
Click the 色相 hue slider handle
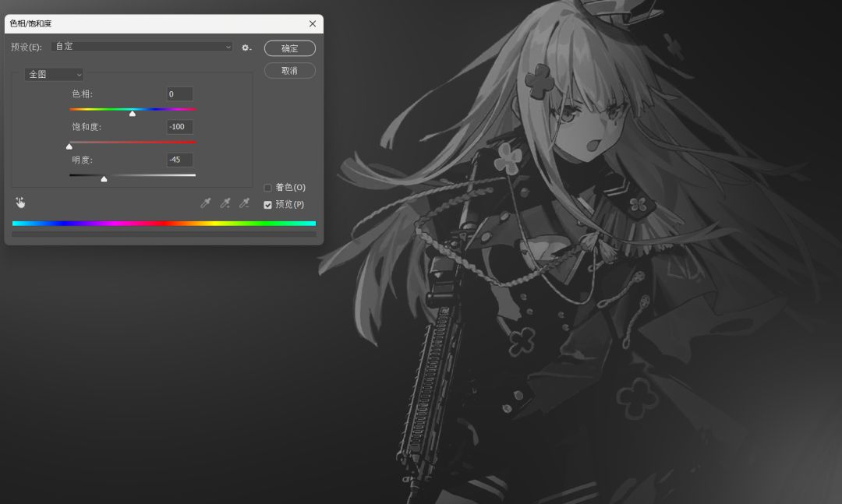[x=132, y=113]
